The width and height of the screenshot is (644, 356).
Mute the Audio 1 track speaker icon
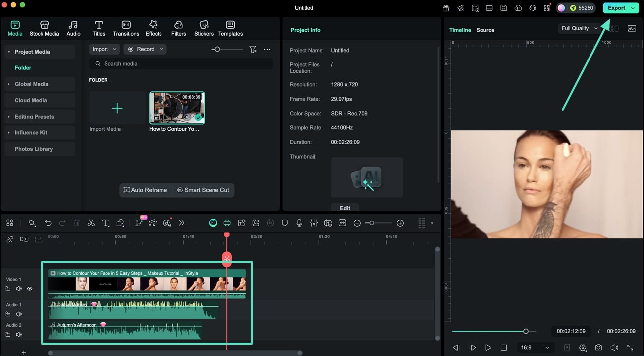coord(19,314)
